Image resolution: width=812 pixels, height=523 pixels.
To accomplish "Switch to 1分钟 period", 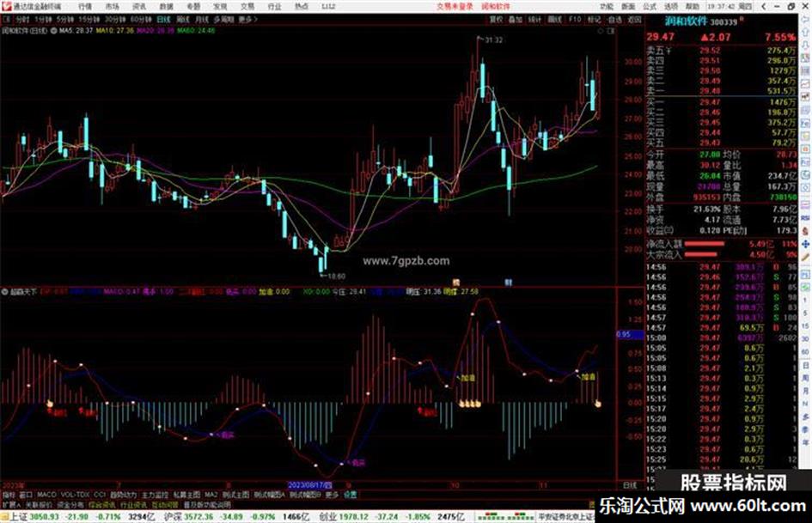I will (44, 19).
